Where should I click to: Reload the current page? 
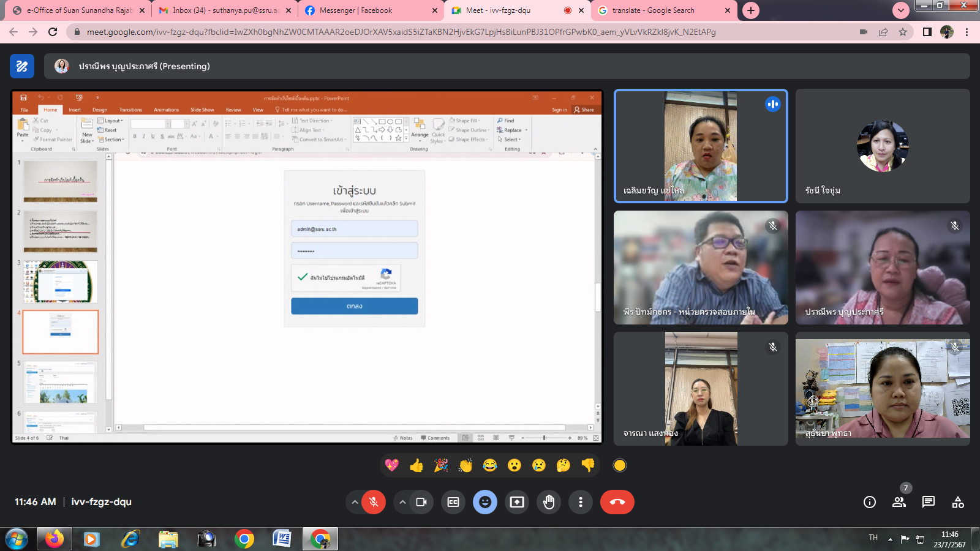(53, 32)
